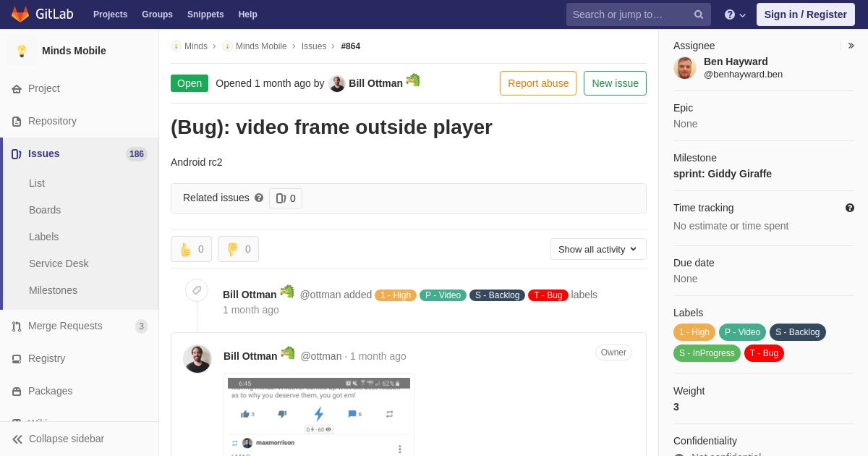Open the Show all activity dropdown
The width and height of the screenshot is (868, 456).
click(598, 249)
